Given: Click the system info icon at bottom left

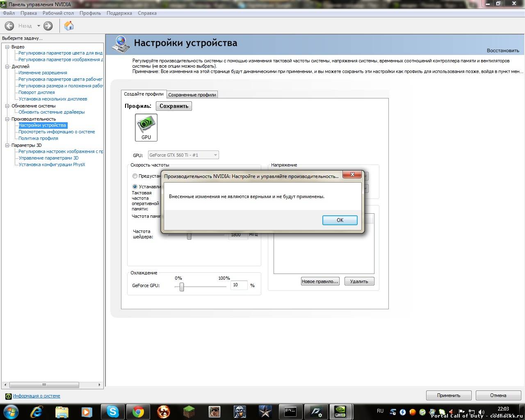Looking at the screenshot, I should click(8, 396).
